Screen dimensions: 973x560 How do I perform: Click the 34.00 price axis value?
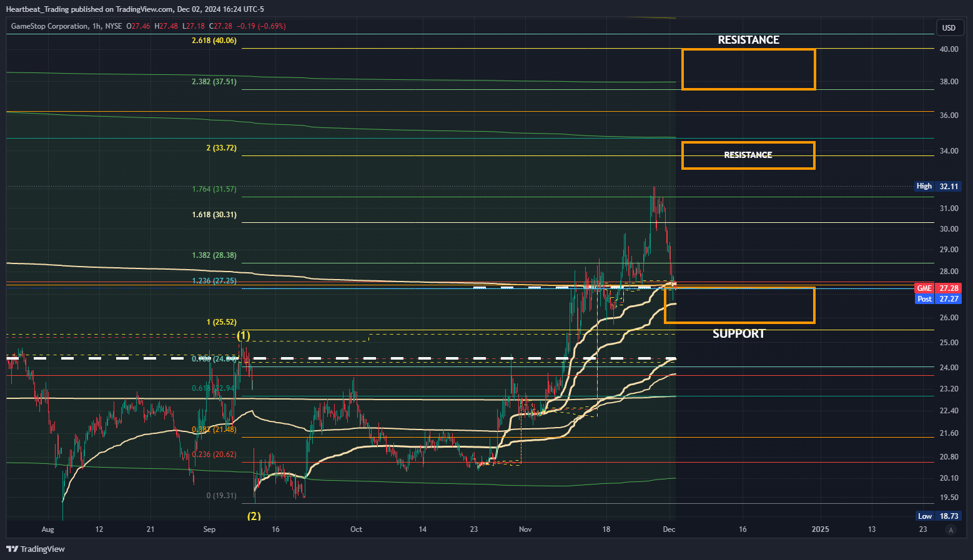coord(949,150)
